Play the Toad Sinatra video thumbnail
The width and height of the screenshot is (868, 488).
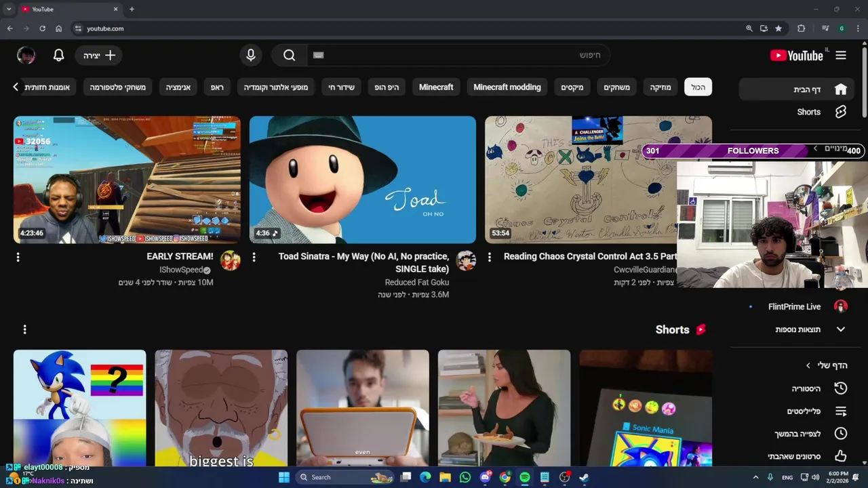tap(363, 180)
